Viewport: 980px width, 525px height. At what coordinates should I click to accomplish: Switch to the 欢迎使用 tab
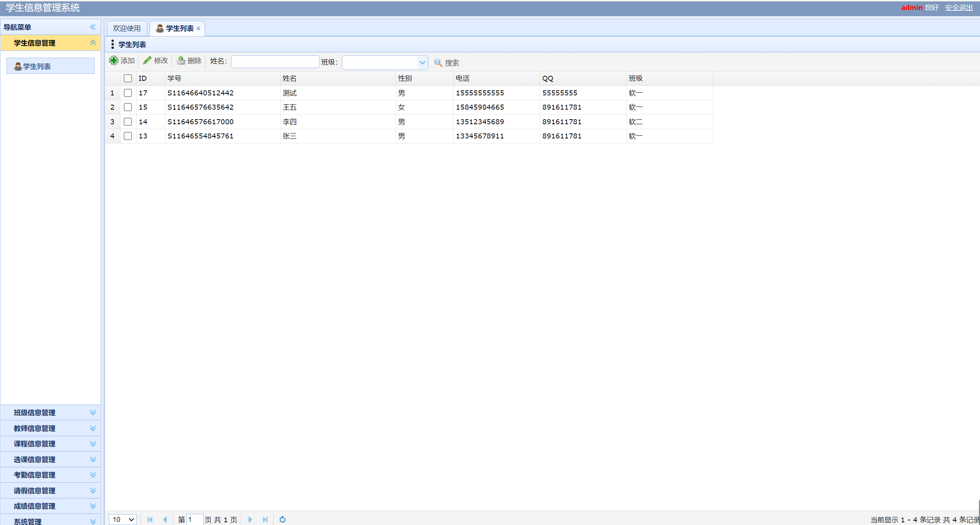coord(127,28)
